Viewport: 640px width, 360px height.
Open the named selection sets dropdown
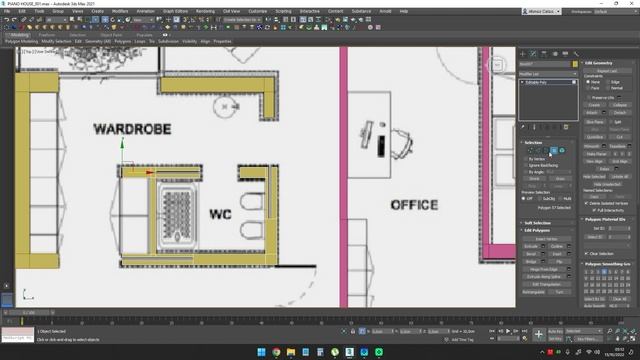(242, 20)
